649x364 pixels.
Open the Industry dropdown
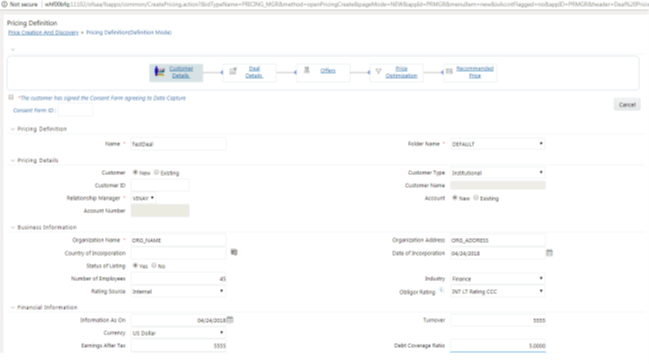pyautogui.click(x=498, y=279)
